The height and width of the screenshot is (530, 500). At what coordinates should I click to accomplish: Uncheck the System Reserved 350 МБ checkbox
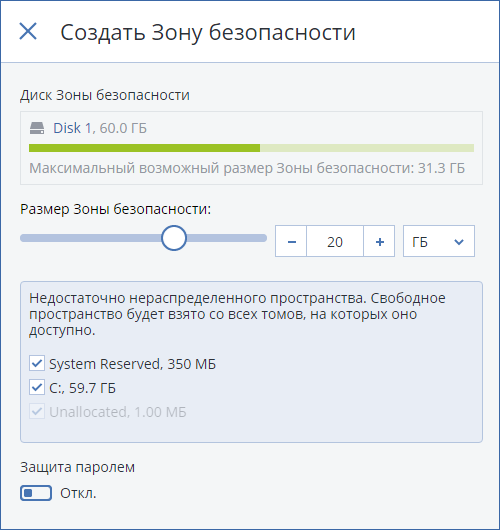[x=37, y=364]
